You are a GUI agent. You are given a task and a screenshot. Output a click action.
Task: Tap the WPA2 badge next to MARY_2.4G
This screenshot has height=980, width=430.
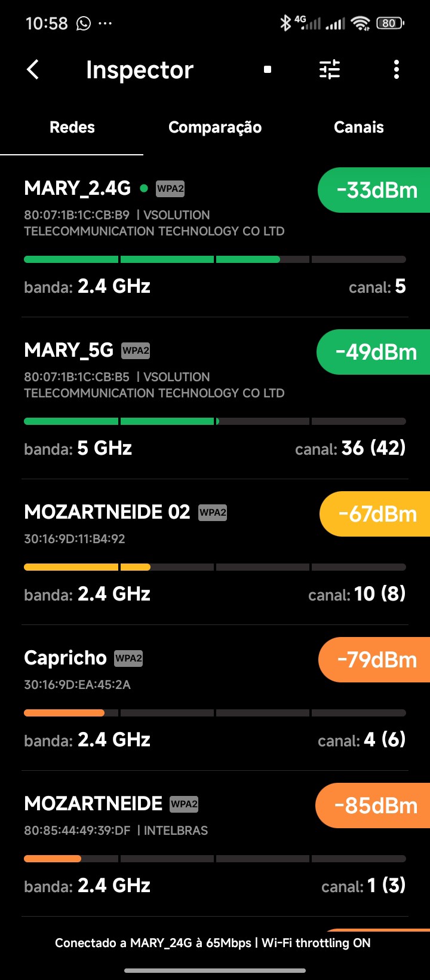click(x=170, y=189)
